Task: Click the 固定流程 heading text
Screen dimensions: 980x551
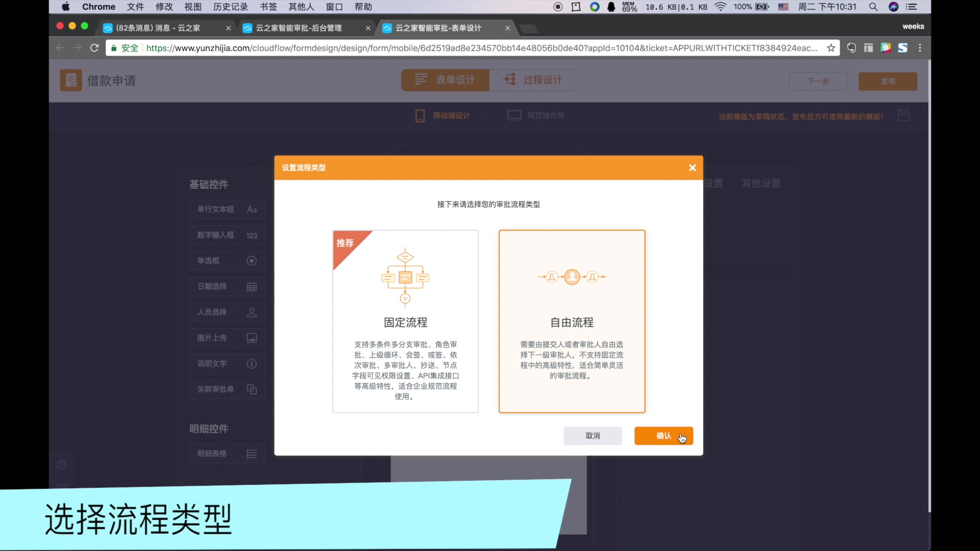Action: pos(405,322)
